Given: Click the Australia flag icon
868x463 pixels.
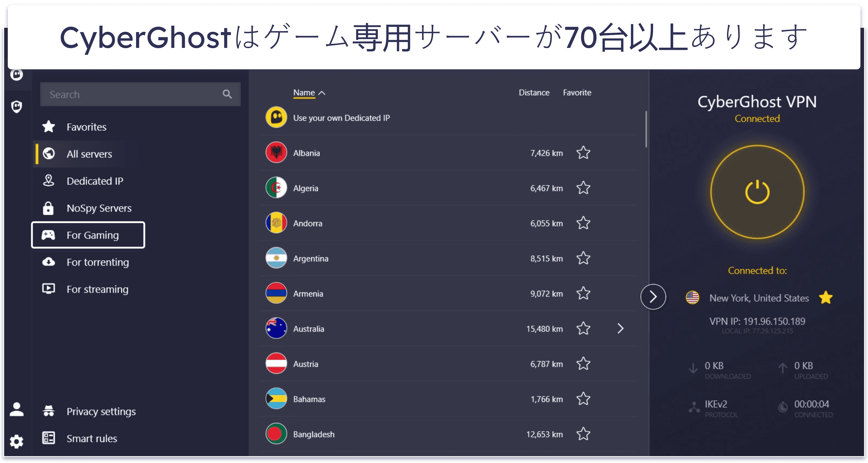Looking at the screenshot, I should (276, 328).
